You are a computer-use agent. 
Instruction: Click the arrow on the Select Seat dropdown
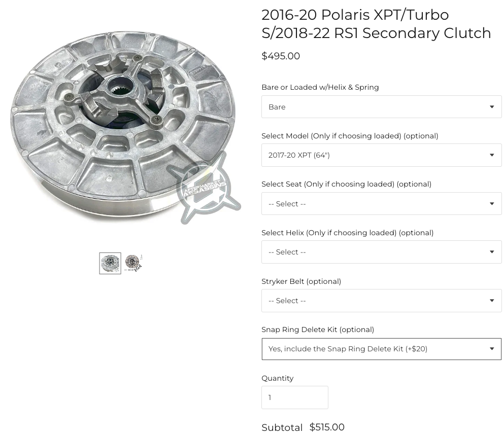coord(492,204)
